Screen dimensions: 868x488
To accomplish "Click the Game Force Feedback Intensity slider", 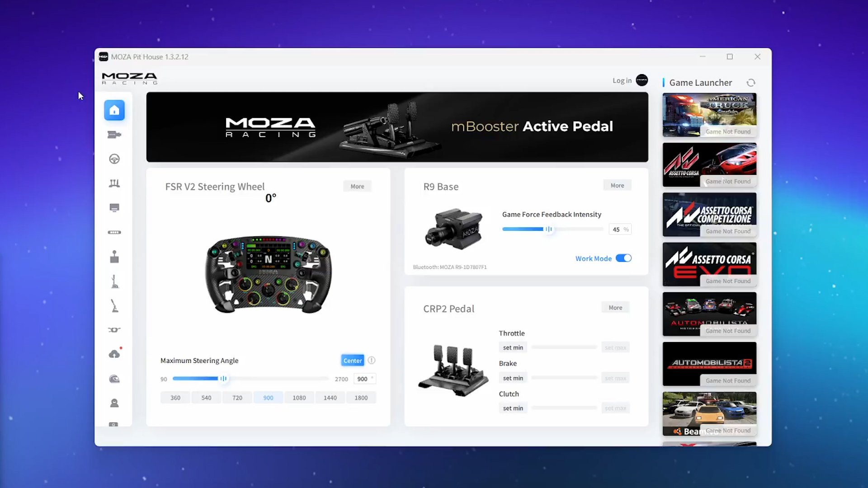I will click(x=548, y=229).
